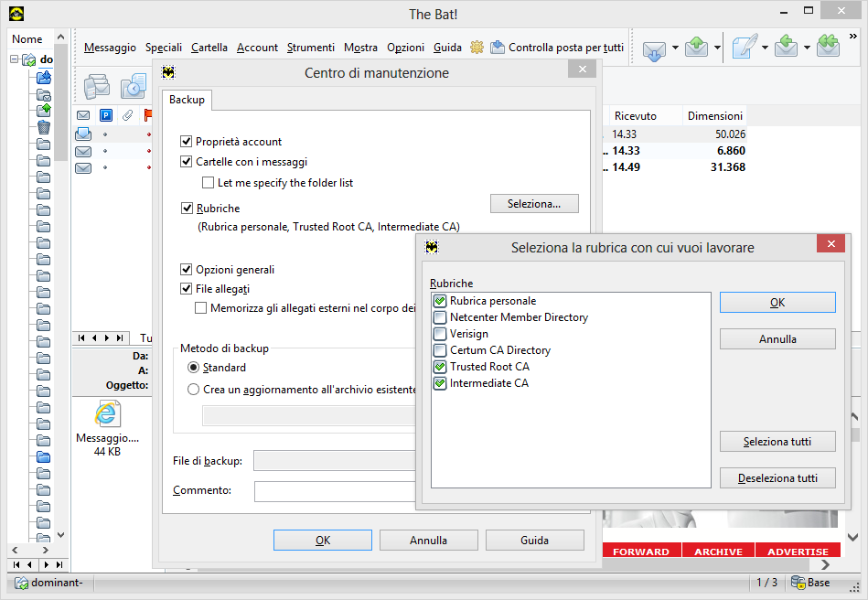The height and width of the screenshot is (600, 868).
Task: Open the Mostra menu
Action: coord(360,48)
